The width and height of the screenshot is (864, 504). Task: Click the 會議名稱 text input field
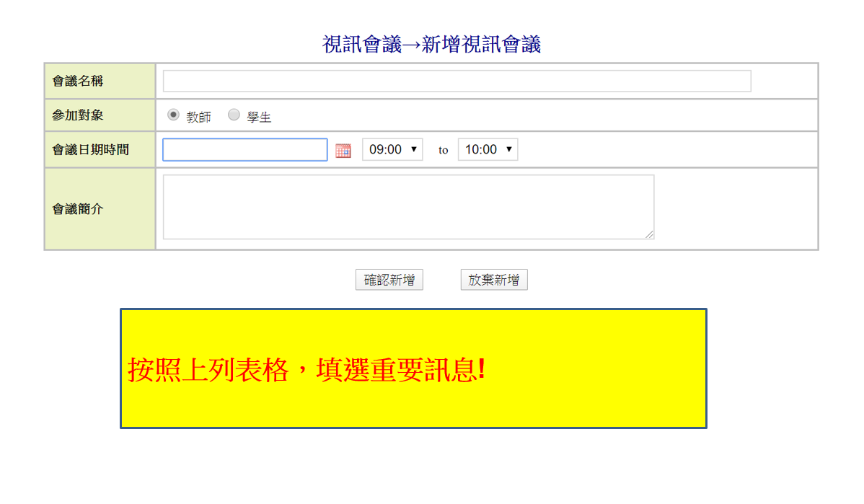point(457,81)
